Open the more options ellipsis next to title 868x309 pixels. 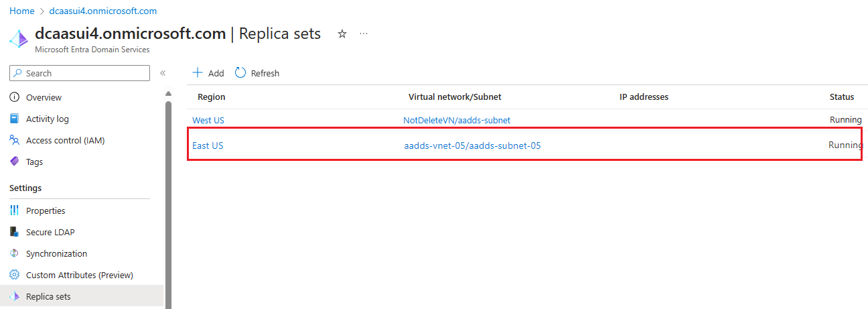point(364,34)
